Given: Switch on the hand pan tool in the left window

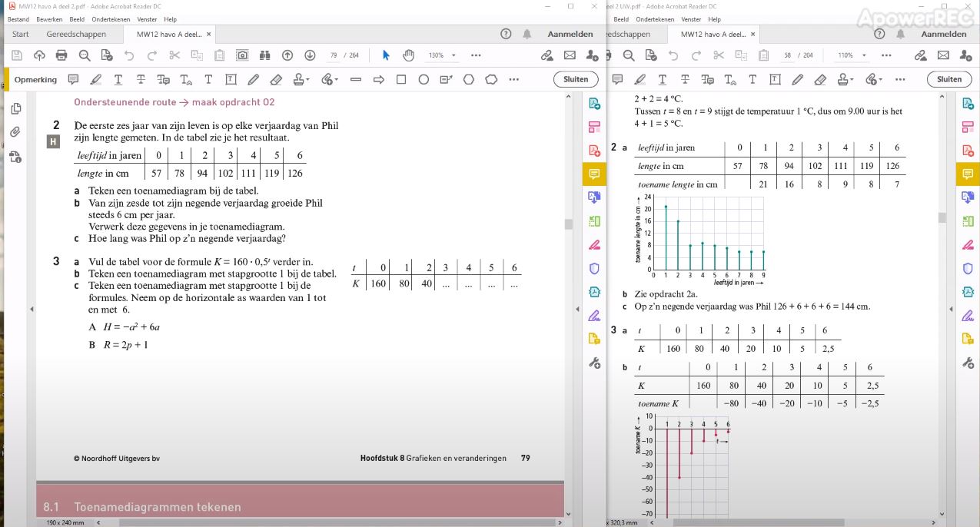Looking at the screenshot, I should (x=409, y=55).
